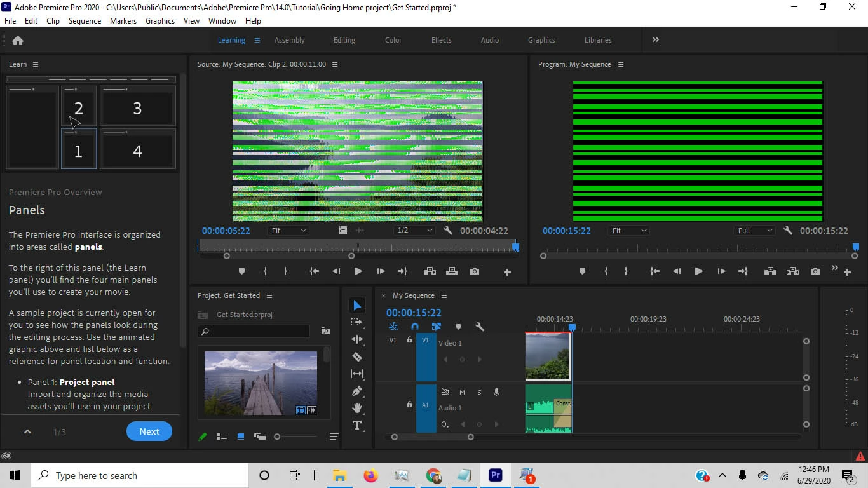Mark In point in Source monitor
This screenshot has height=488, width=868.
coord(265,271)
